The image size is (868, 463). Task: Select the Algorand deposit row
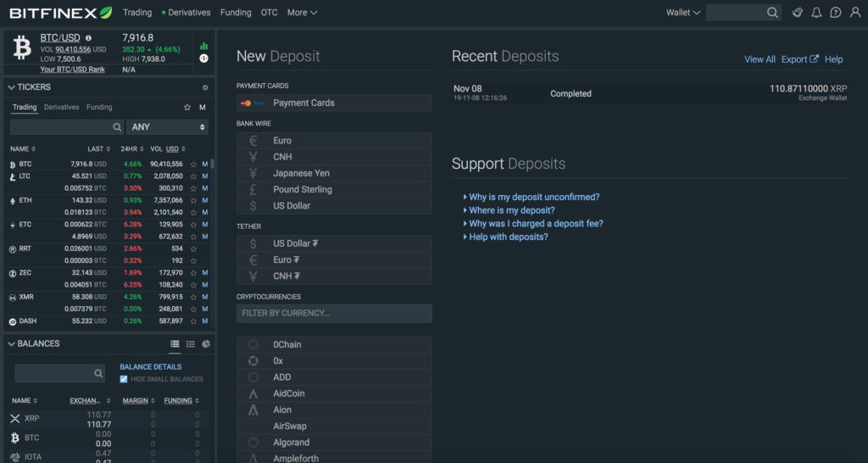334,443
